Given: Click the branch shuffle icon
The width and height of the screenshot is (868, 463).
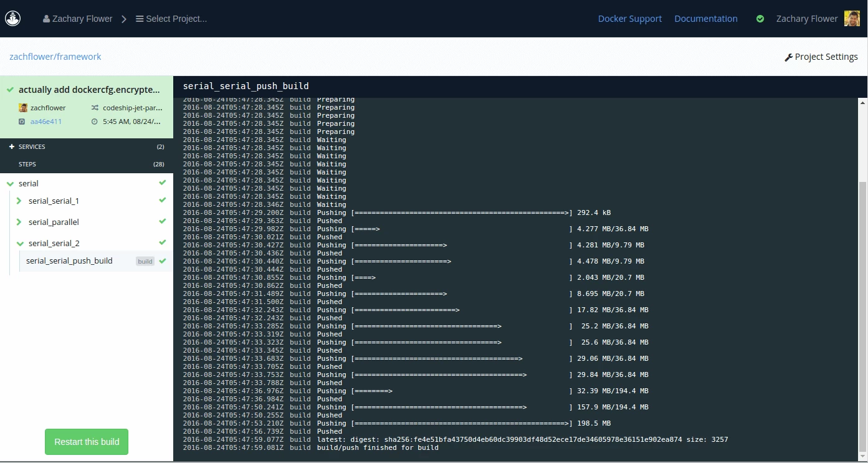Looking at the screenshot, I should click(95, 108).
